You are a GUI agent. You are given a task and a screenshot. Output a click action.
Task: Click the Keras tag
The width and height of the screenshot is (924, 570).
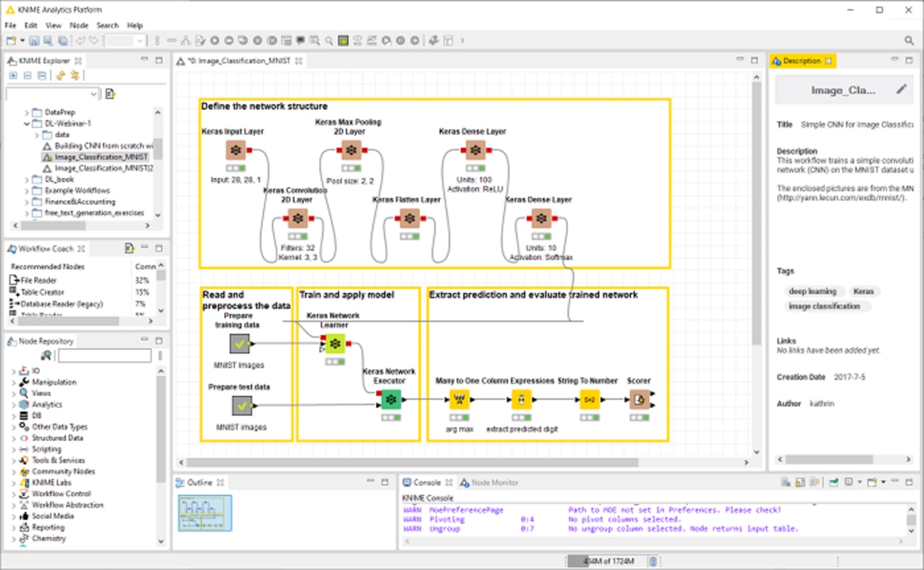point(863,291)
